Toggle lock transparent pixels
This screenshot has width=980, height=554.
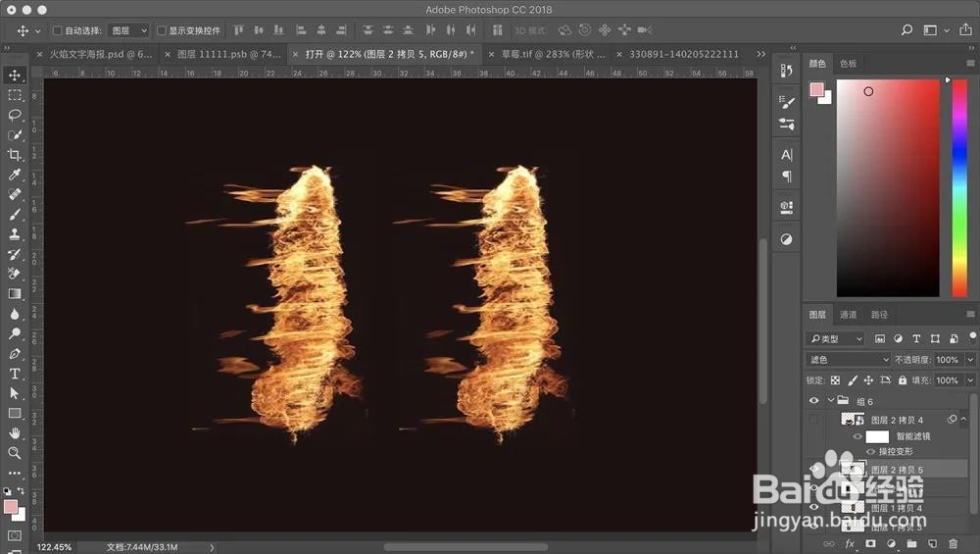pos(835,380)
